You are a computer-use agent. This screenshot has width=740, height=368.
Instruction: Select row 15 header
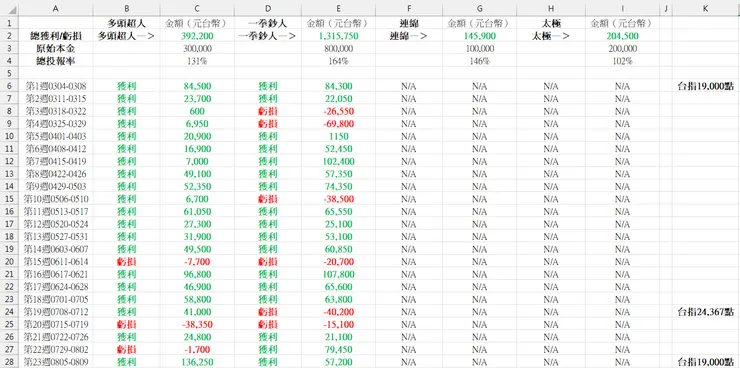[9, 199]
